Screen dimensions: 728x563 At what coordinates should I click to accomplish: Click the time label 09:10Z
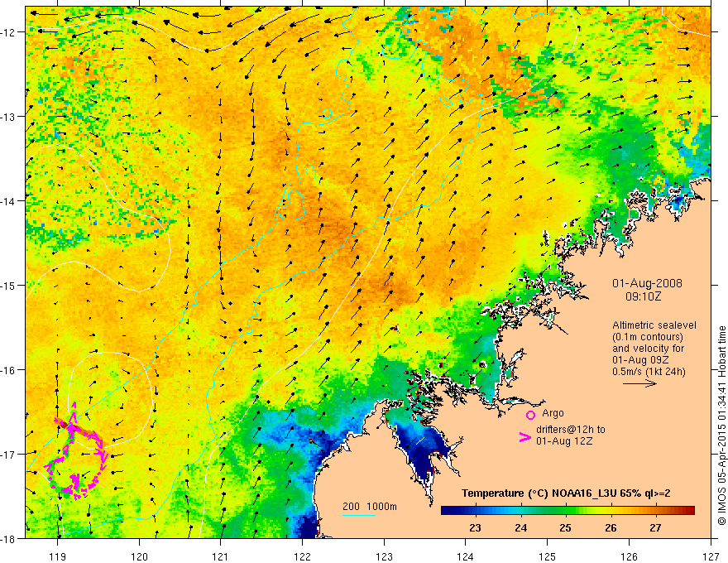(x=643, y=296)
